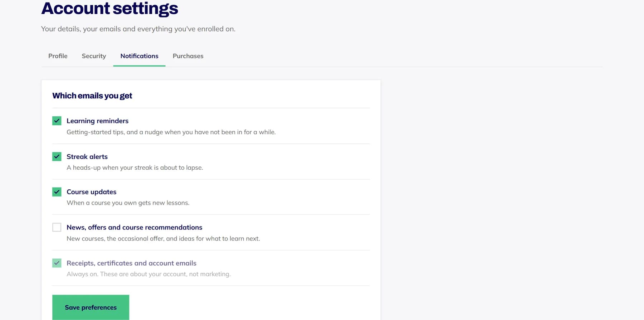Viewport: 644px width, 320px height.
Task: Select the Notifications tab
Action: [139, 56]
